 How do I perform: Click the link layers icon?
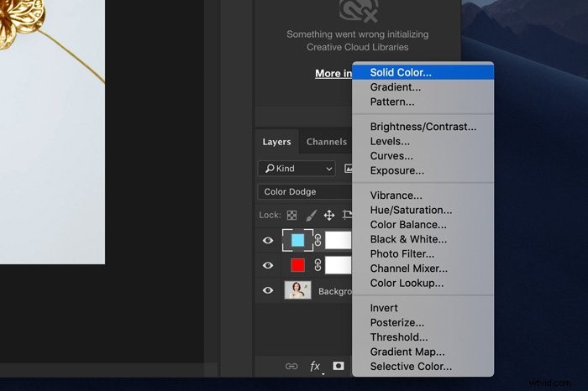(x=291, y=367)
